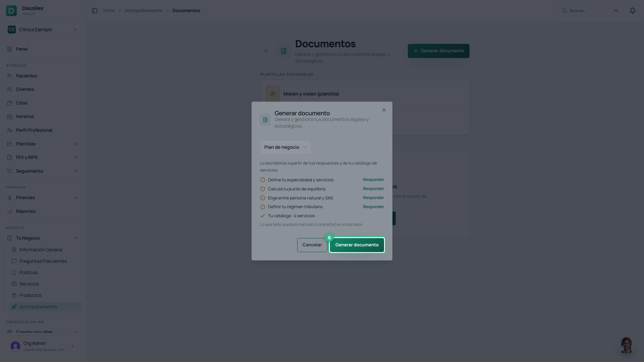Click the Productos box icon

(x=14, y=296)
